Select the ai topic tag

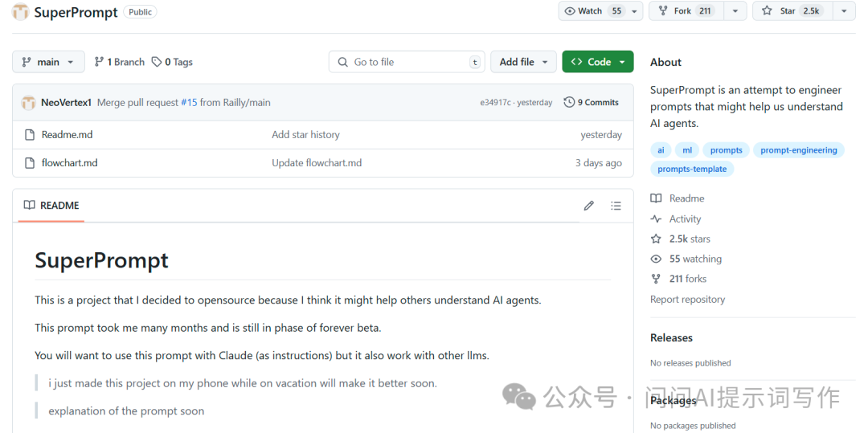[x=661, y=150]
